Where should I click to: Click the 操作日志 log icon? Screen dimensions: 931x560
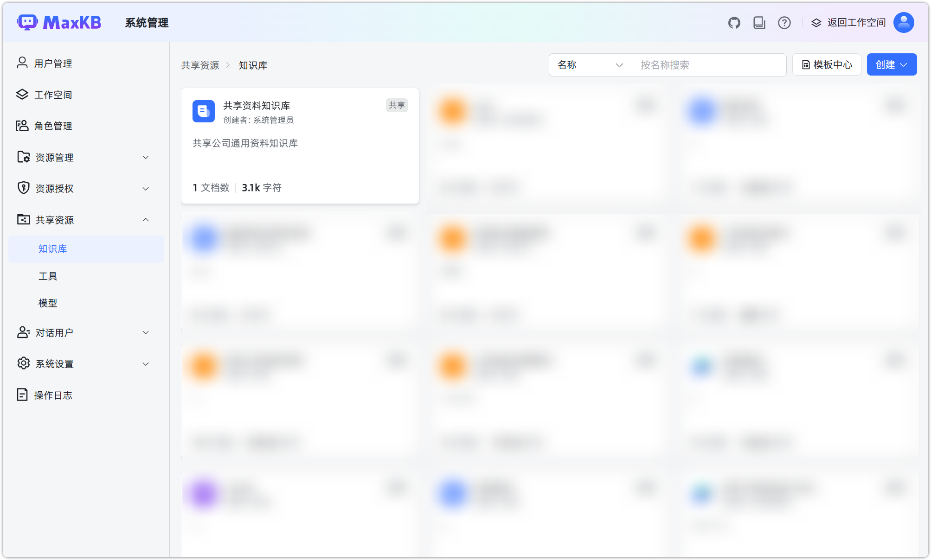coord(22,395)
